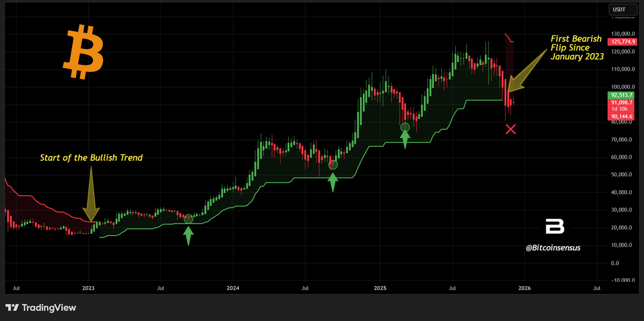Screen dimensions: 644x321
Task: Click the 90,144.6 red price label
Action: 623,117
